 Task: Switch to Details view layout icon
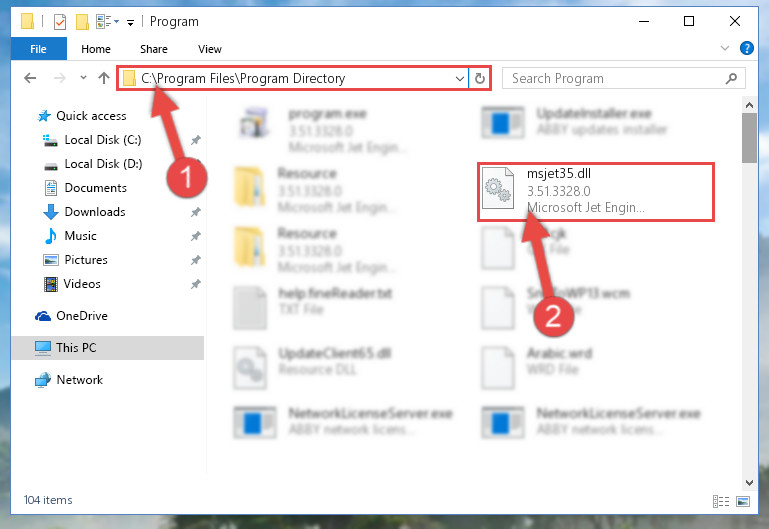720,501
